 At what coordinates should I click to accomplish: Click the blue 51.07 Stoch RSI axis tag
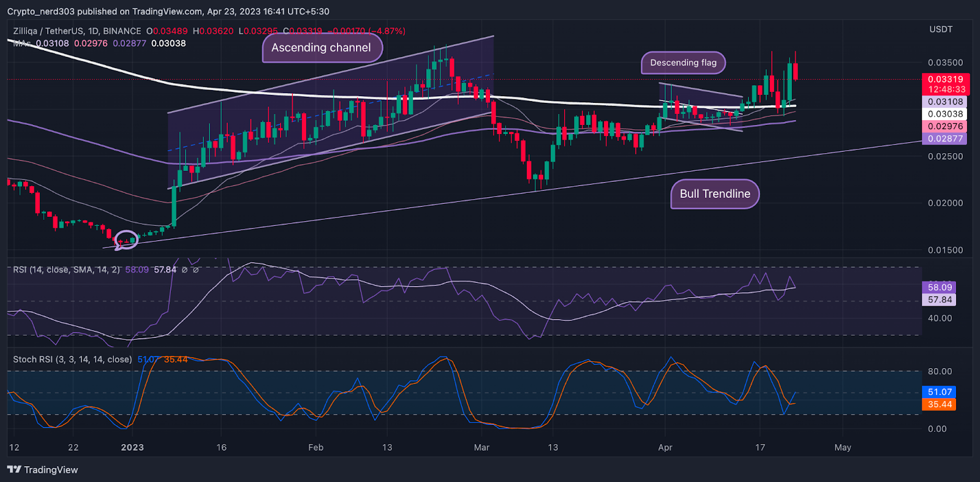click(939, 392)
